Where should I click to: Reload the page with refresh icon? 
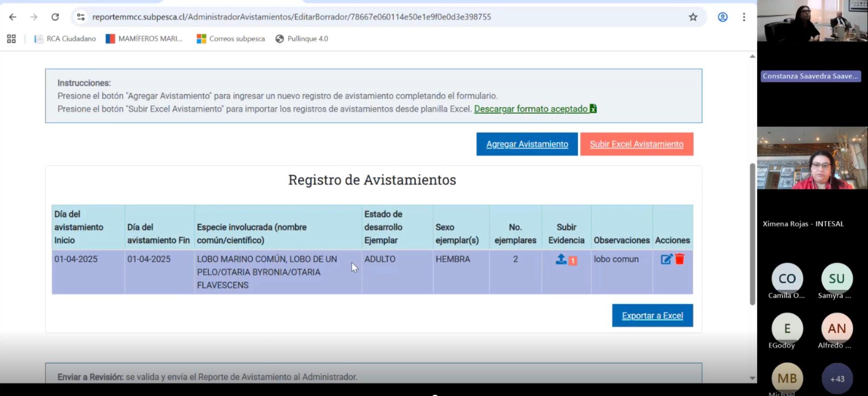[x=55, y=17]
